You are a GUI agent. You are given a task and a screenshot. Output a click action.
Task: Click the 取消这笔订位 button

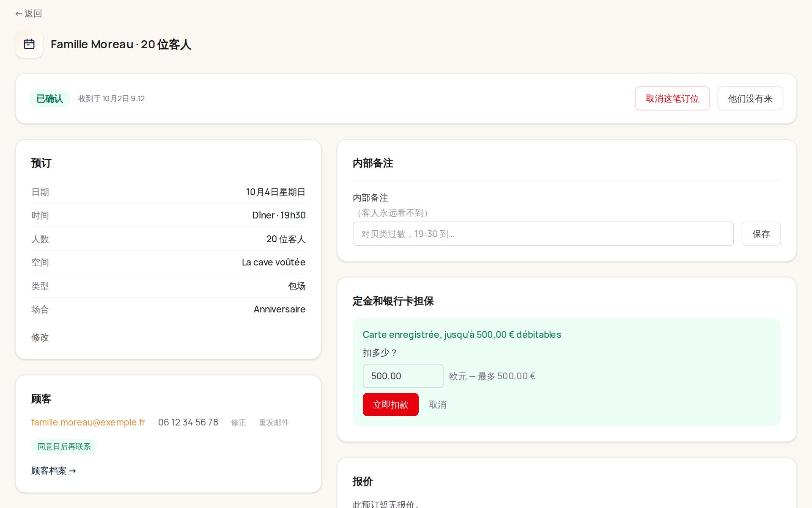pyautogui.click(x=672, y=99)
